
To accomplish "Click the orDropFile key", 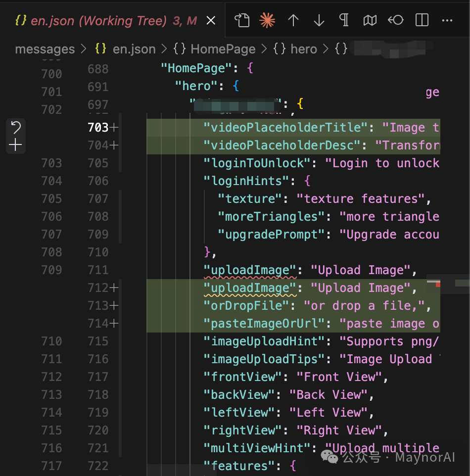I will 246,306.
